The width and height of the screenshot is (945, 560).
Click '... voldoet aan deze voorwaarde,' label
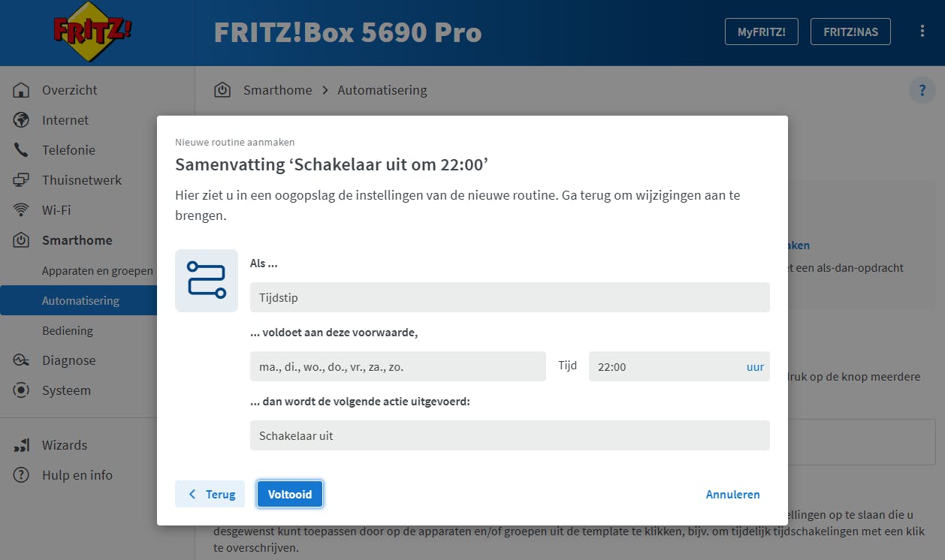334,333
